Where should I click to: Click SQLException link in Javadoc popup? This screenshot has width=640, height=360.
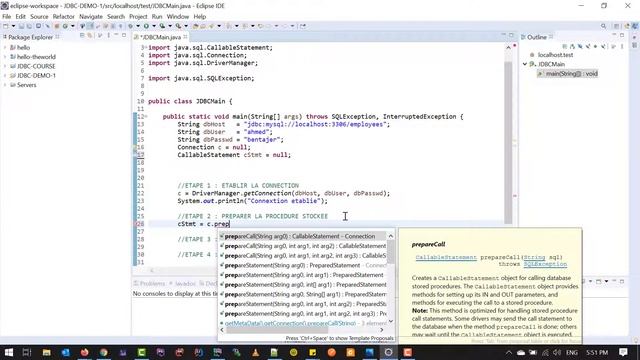coord(545,264)
